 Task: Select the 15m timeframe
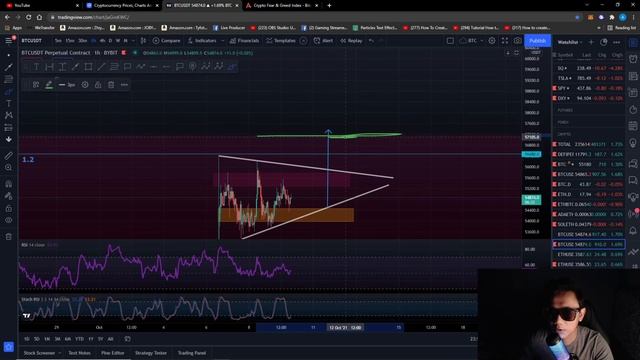pos(70,41)
